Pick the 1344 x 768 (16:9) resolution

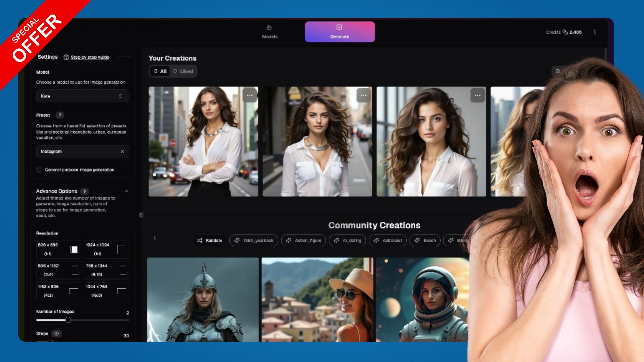coord(106,291)
